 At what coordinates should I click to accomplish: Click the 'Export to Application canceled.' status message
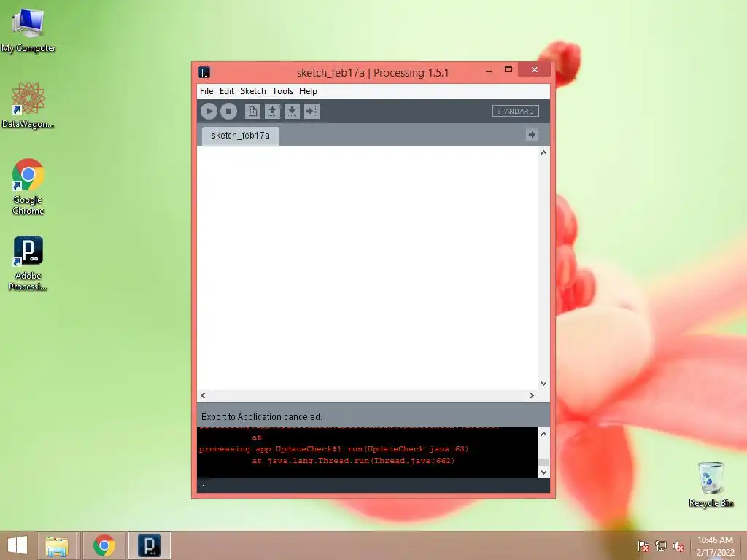pos(262,416)
